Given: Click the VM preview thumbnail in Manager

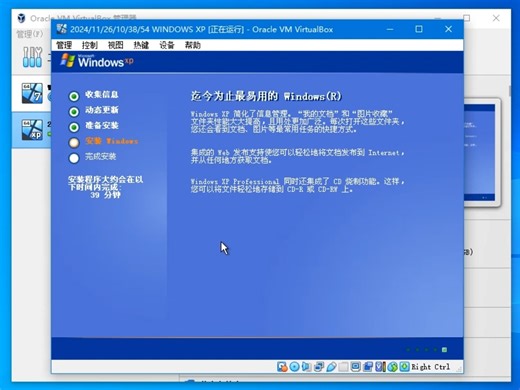Looking at the screenshot, I should click(481, 152).
